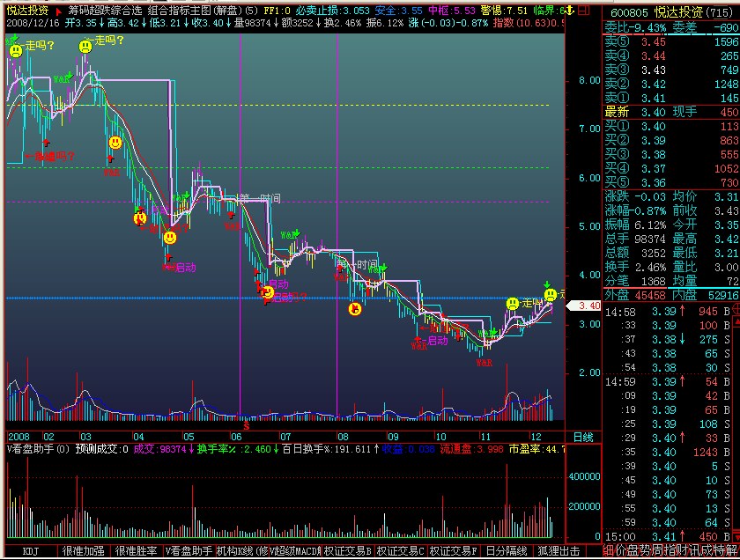The width and height of the screenshot is (740, 560).
Task: Click the 财 tab in quote panel footer
Action: [x=682, y=550]
